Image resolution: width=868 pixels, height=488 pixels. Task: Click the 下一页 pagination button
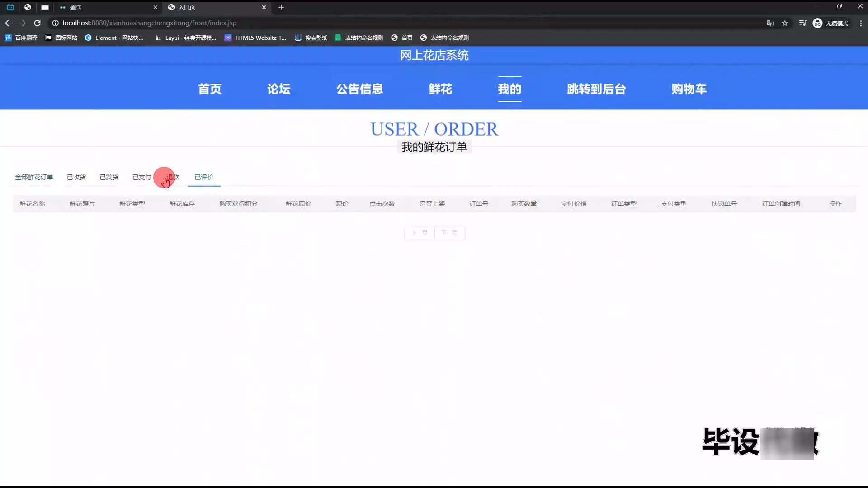449,233
